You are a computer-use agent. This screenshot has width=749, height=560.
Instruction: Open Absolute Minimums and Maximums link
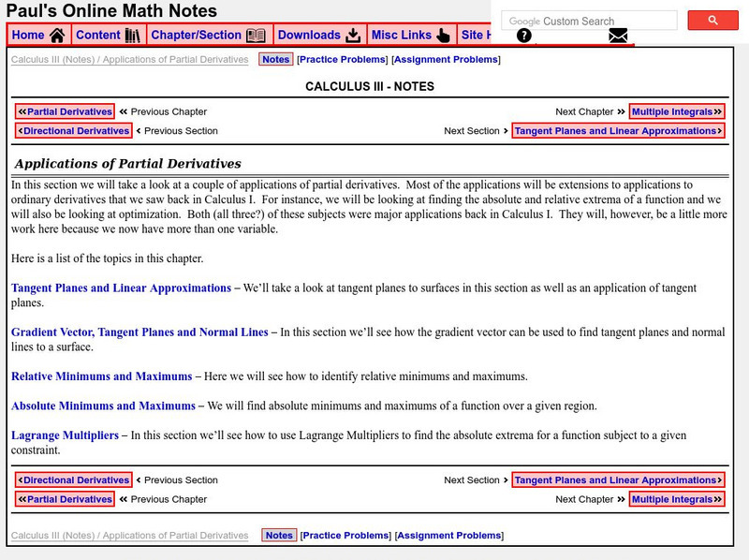pos(103,406)
